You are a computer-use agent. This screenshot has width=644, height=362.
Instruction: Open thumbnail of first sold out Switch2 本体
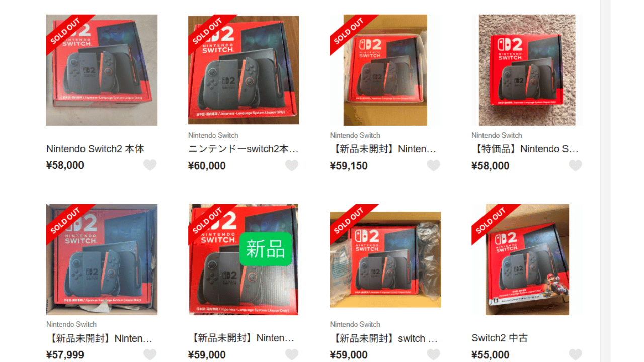tap(102, 70)
